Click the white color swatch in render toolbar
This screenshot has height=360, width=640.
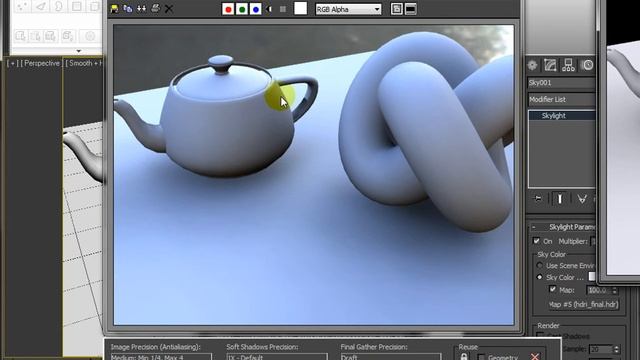pos(300,9)
